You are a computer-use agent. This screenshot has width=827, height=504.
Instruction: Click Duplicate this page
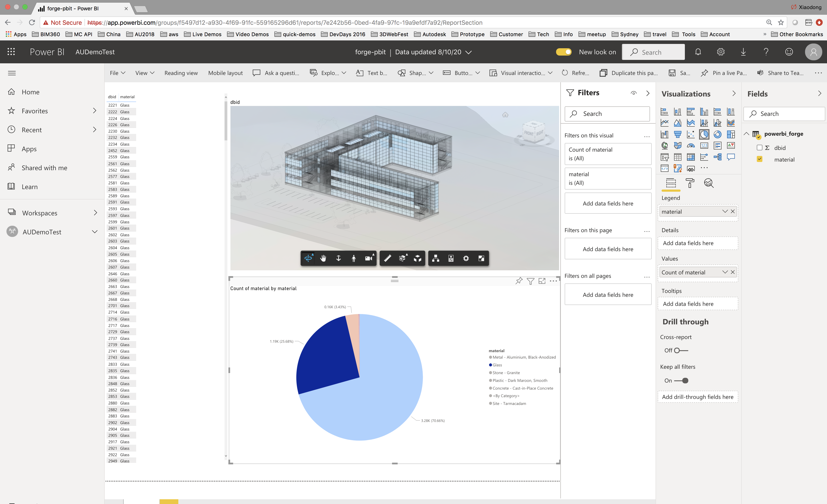629,73
